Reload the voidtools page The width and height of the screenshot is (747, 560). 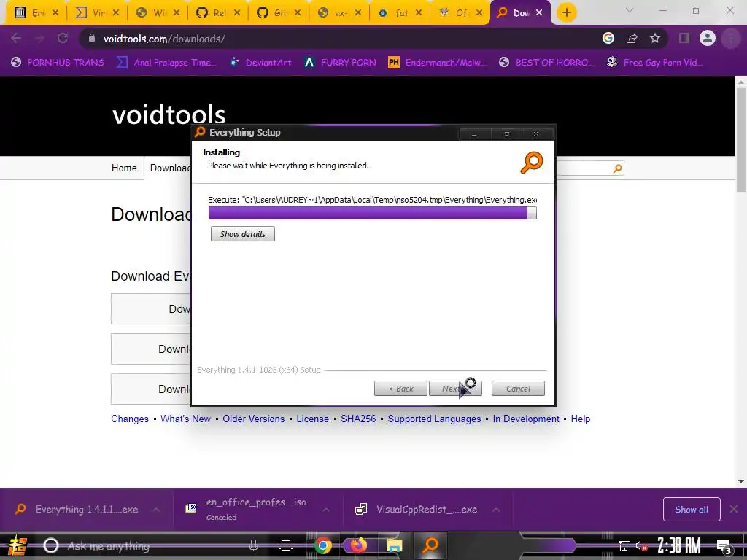tap(63, 38)
